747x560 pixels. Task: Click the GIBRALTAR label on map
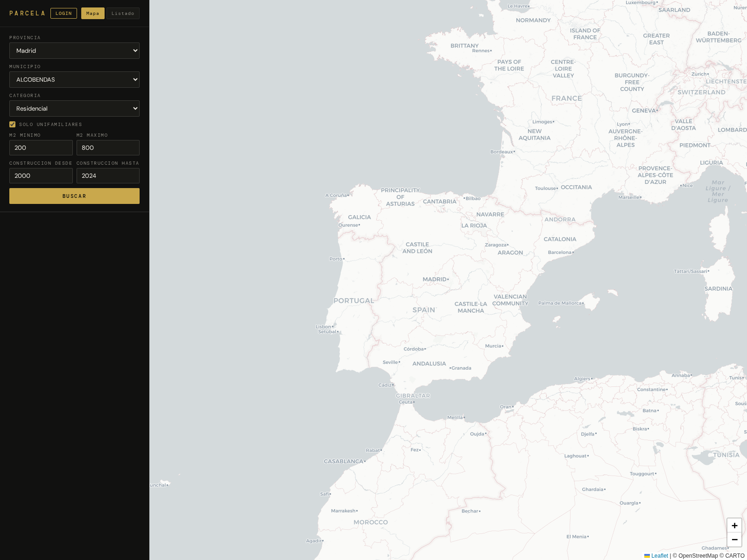413,396
